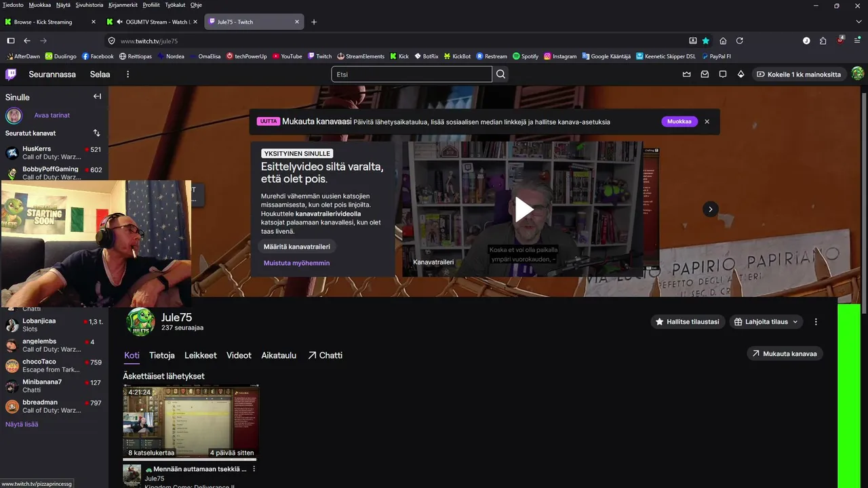868x488 pixels.
Task: Go to next carousel slide arrow
Action: (710, 209)
